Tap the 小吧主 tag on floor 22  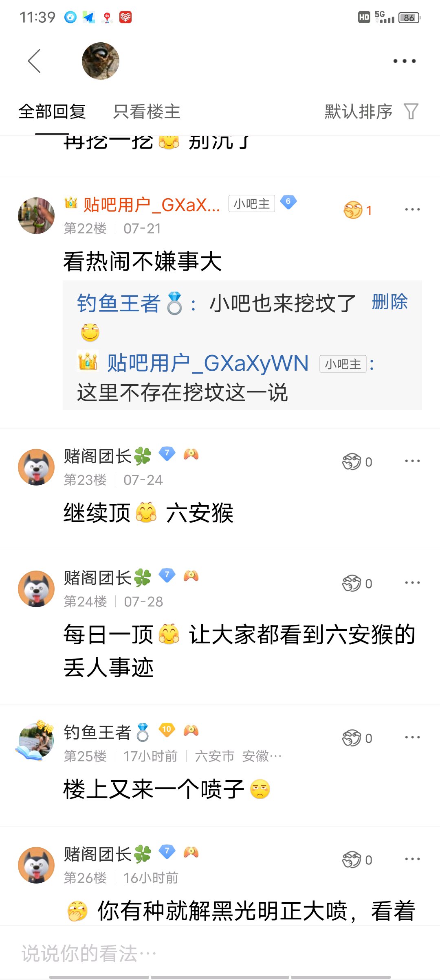click(x=252, y=203)
